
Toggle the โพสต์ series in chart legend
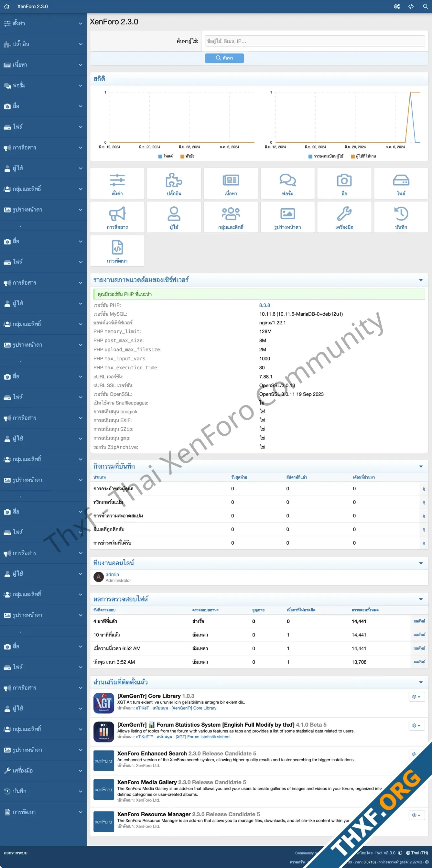click(166, 156)
